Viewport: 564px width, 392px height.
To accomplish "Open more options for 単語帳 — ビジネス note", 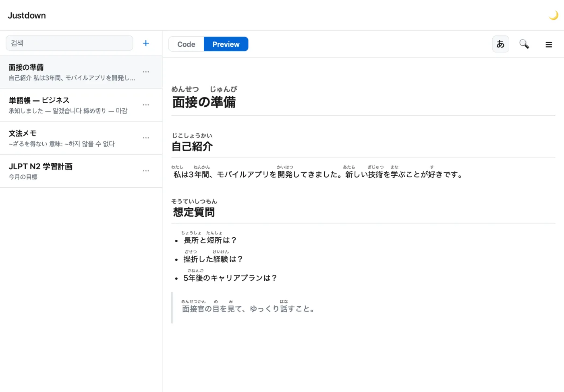I will [x=146, y=105].
